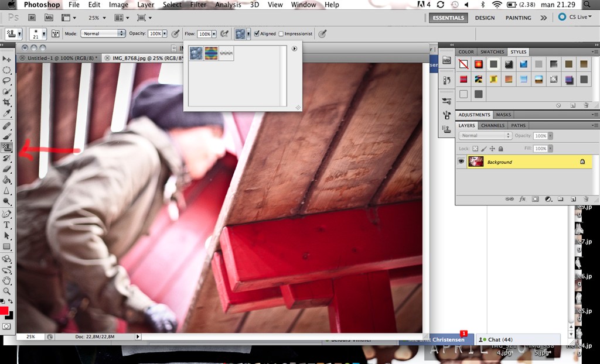The height and width of the screenshot is (364, 600).
Task: Toggle tablet pressure for size icon
Action: 323,33
